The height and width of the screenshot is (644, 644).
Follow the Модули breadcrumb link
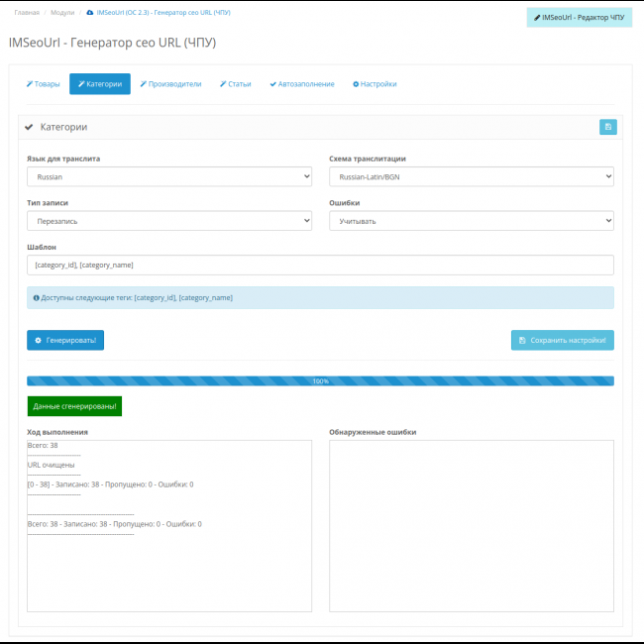61,12
